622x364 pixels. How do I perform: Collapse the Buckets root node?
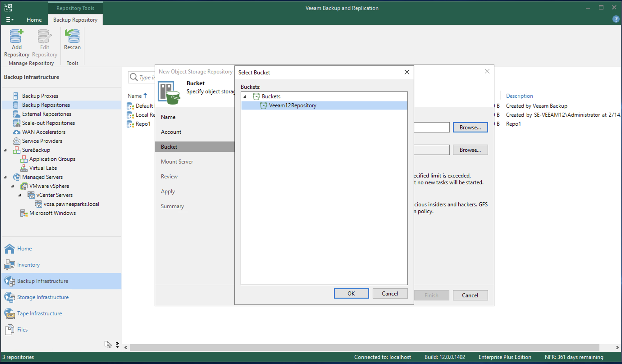coord(245,96)
